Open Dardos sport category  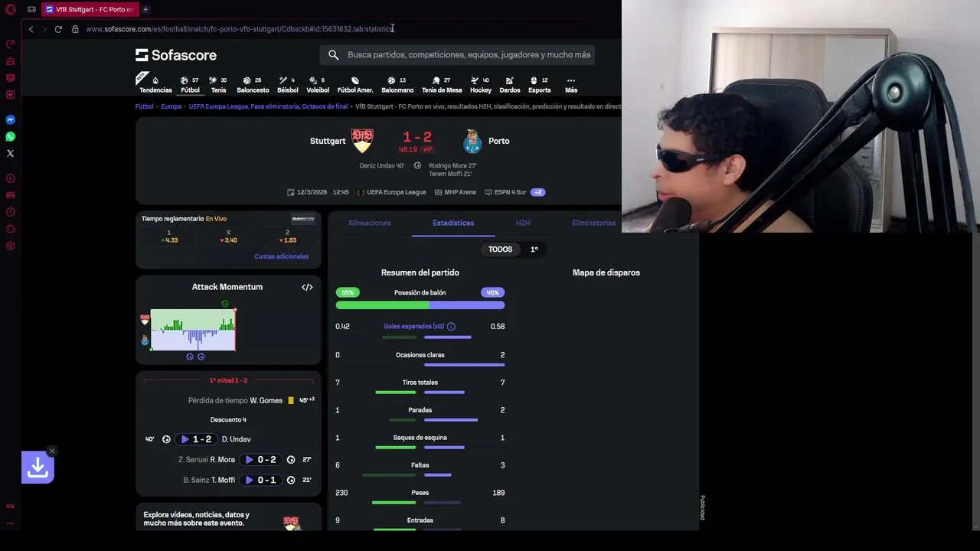510,84
